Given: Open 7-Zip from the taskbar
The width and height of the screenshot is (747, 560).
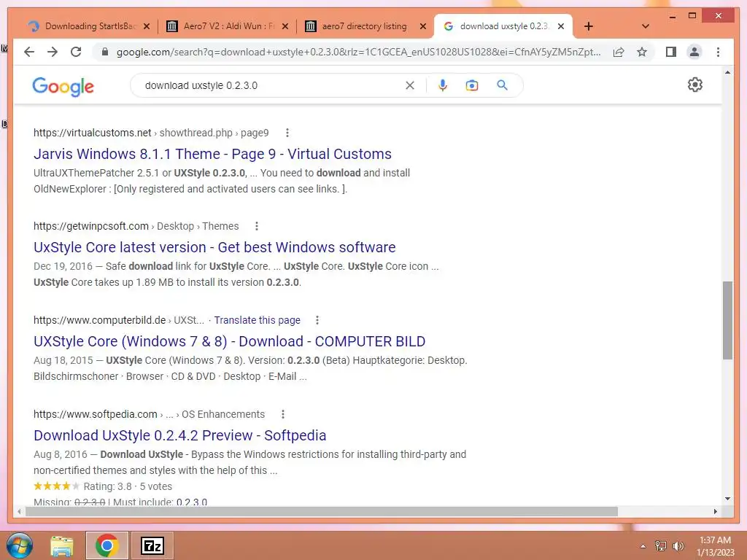Looking at the screenshot, I should point(152,546).
